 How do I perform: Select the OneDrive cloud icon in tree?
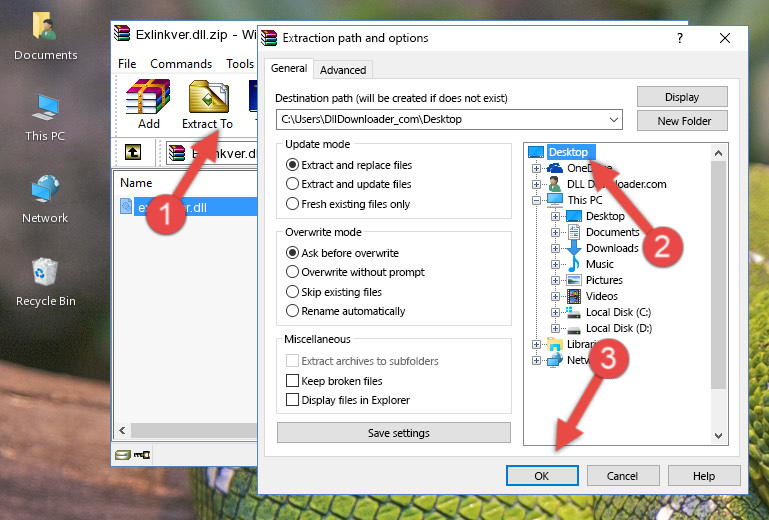click(x=555, y=168)
